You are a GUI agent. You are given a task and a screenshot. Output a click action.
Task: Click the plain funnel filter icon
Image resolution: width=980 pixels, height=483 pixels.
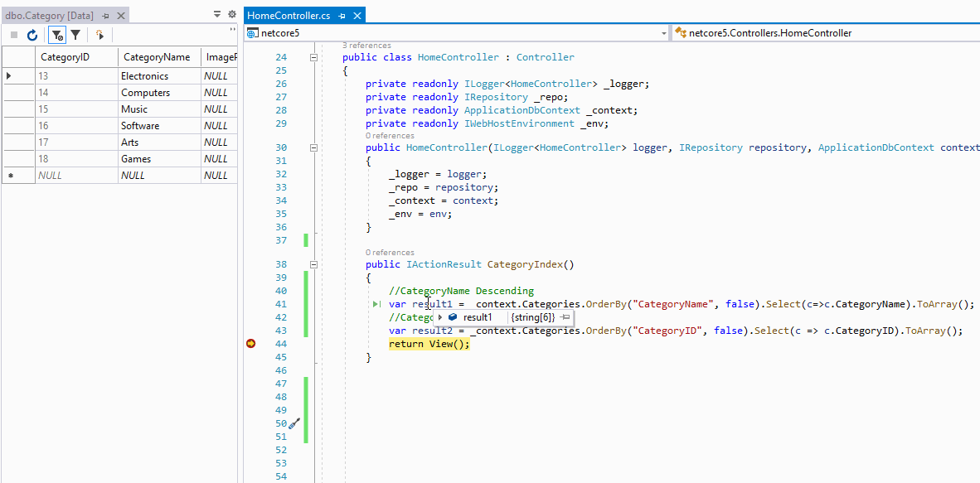pos(75,36)
